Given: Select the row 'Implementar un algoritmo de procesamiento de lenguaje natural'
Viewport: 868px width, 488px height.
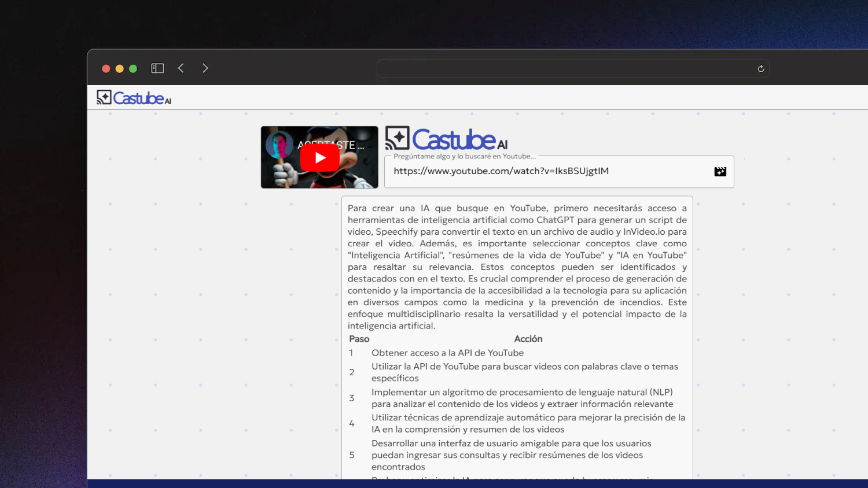Looking at the screenshot, I should pos(517,398).
